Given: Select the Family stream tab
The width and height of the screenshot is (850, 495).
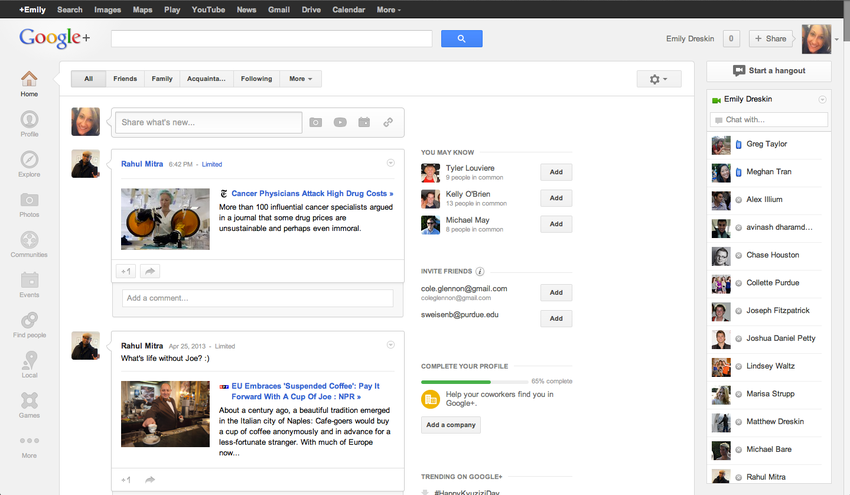Looking at the screenshot, I should (x=162, y=79).
